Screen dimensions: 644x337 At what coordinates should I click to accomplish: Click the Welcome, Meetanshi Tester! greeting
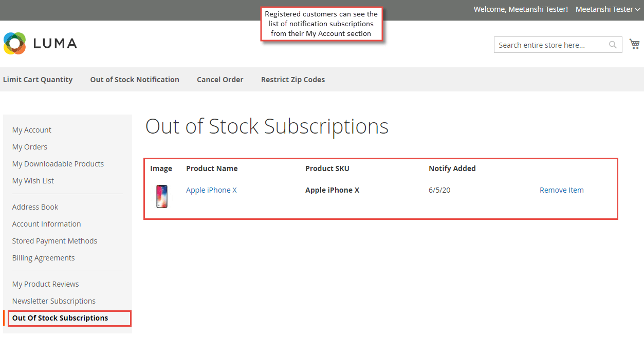521,9
